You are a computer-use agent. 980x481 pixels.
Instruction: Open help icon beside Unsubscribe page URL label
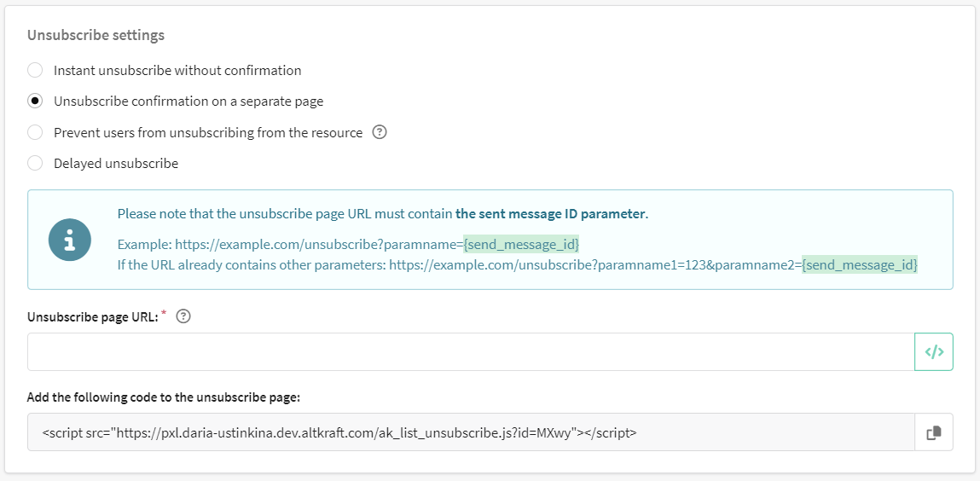pos(183,316)
